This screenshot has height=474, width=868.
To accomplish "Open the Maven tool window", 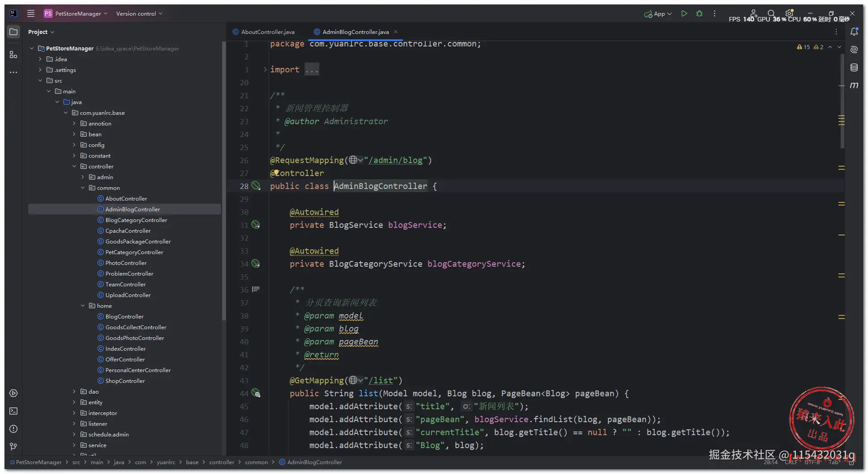I will coord(854,85).
